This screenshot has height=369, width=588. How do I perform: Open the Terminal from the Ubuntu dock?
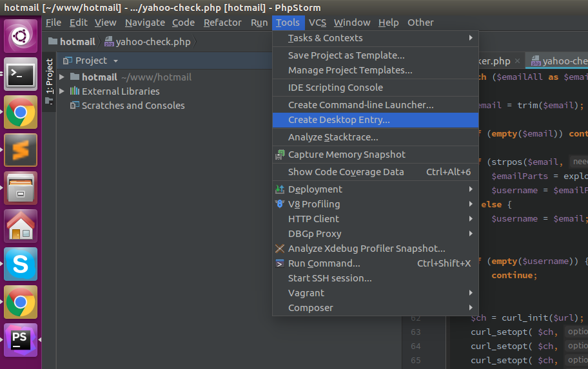(x=21, y=74)
